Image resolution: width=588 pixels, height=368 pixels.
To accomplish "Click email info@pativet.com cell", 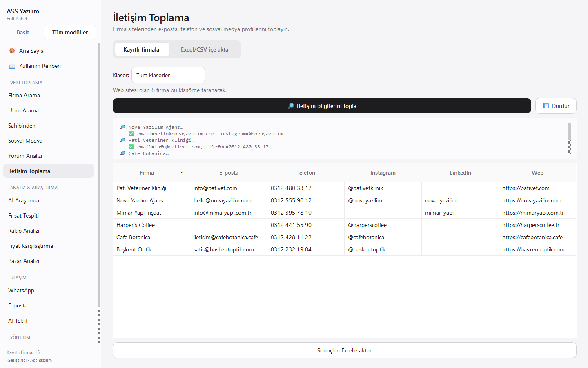I will [x=229, y=188].
